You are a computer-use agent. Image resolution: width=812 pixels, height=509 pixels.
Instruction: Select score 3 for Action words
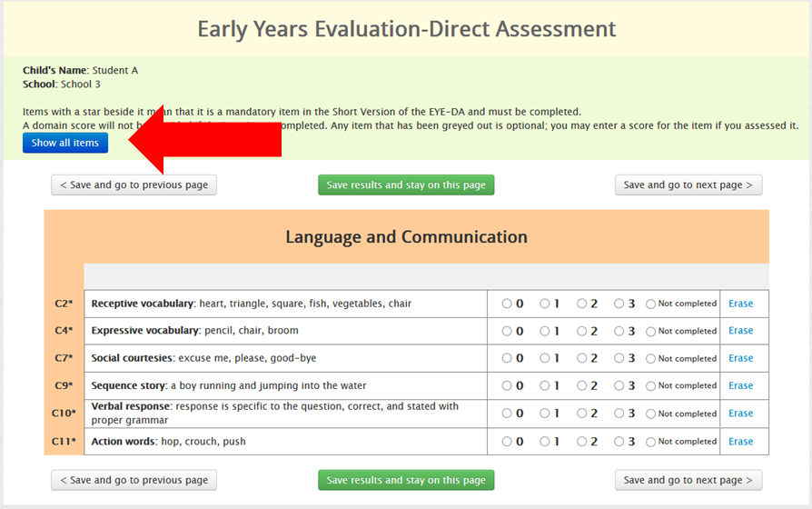pos(619,442)
